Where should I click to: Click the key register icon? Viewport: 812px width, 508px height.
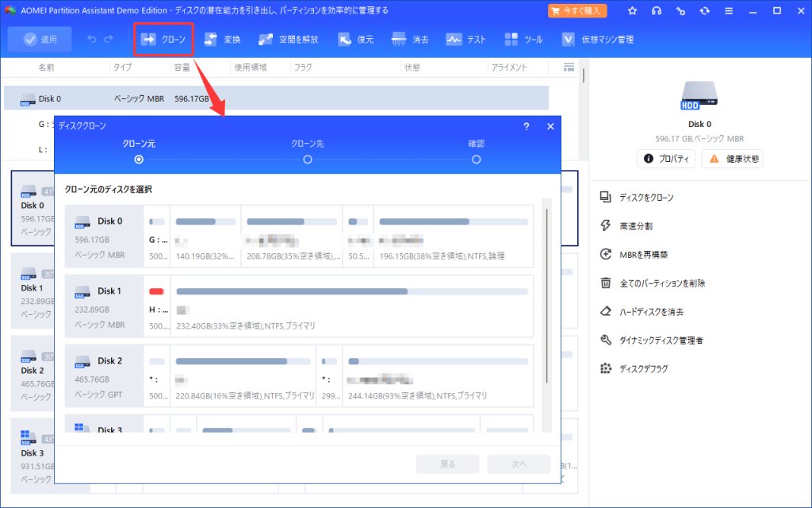(680, 11)
